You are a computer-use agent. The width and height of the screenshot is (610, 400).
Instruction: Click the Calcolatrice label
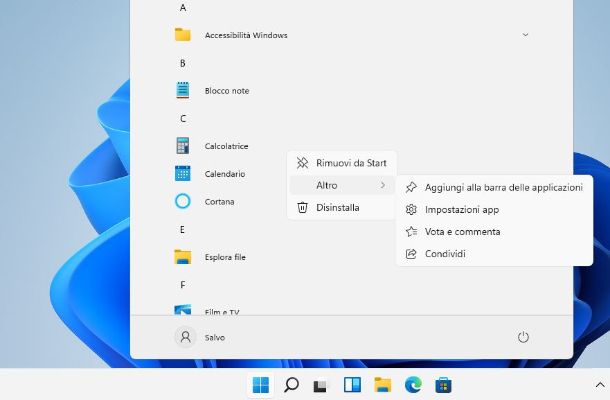(226, 146)
